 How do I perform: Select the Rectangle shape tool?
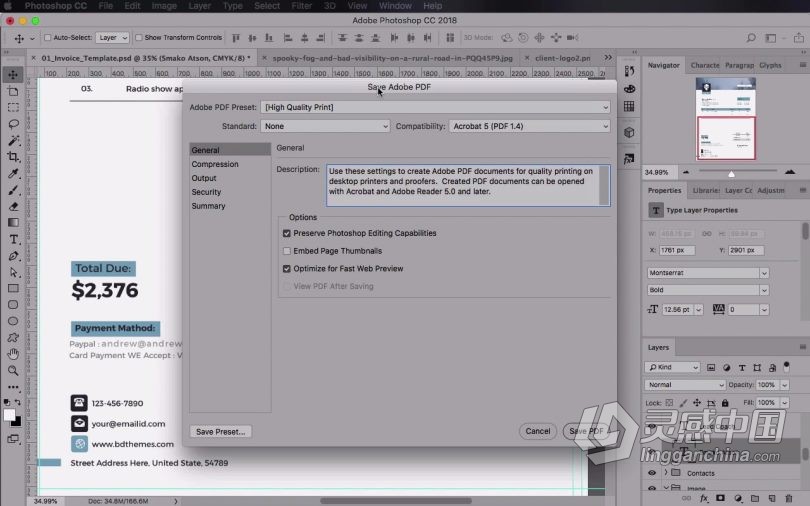13,288
